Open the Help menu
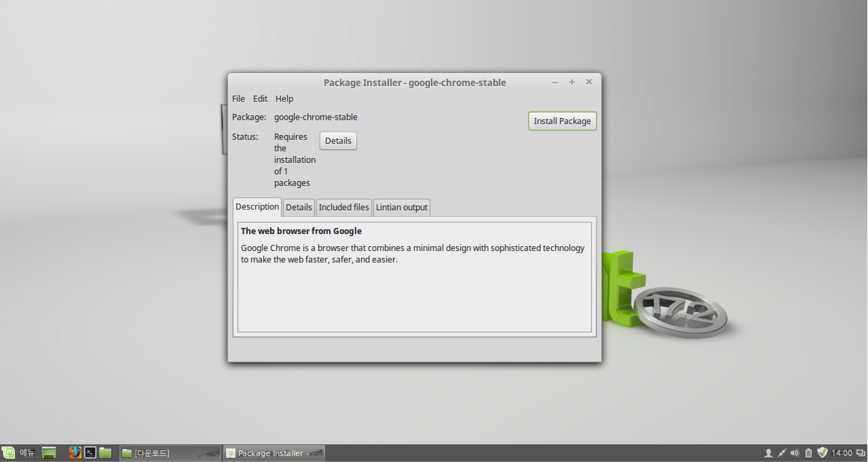The height and width of the screenshot is (462, 868). 284,99
